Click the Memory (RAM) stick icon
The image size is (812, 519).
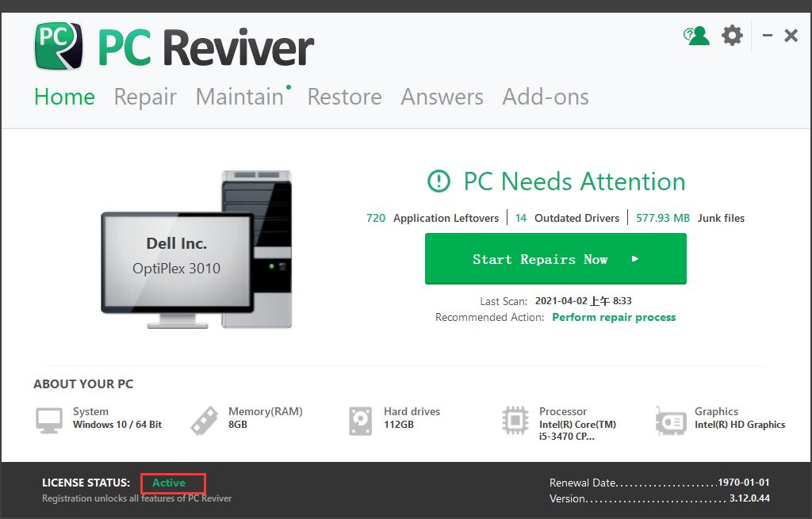point(204,419)
